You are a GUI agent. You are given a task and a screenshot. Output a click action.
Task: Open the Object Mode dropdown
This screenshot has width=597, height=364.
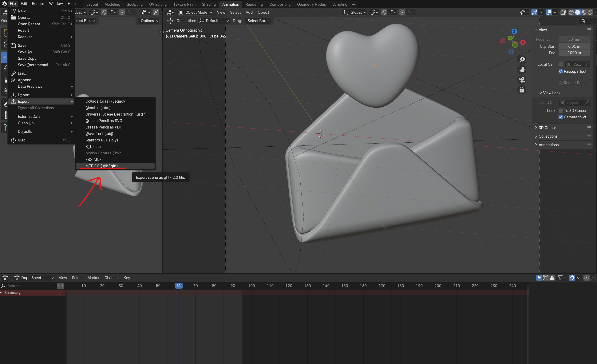pos(195,12)
